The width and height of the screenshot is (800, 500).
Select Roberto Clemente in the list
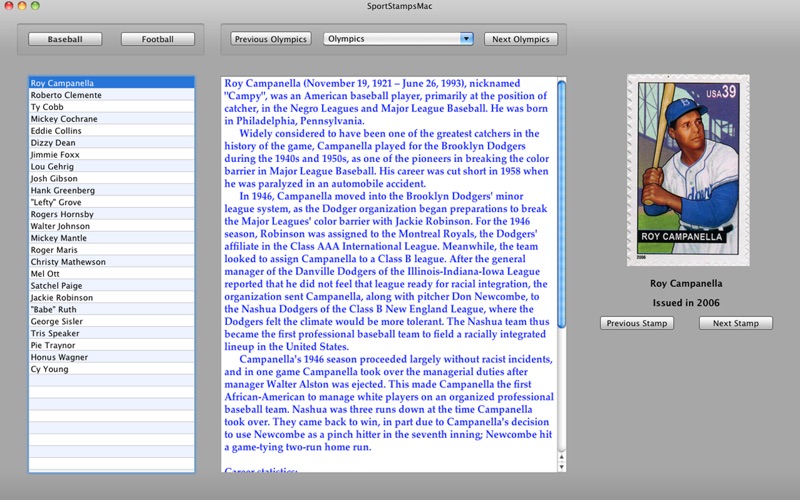tap(112, 95)
